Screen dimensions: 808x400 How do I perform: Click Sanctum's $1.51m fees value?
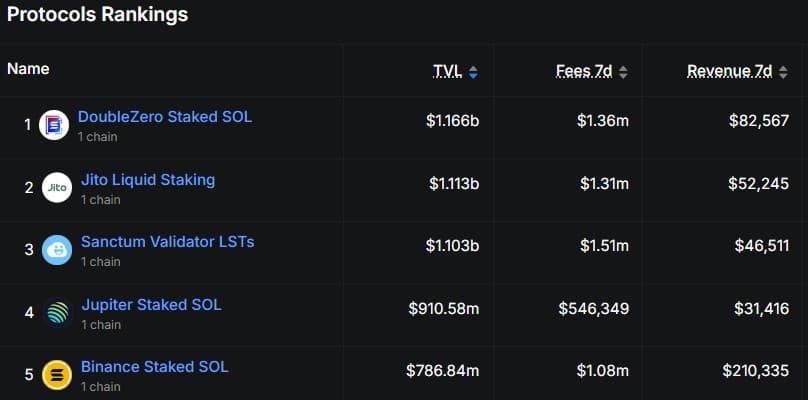coord(604,246)
